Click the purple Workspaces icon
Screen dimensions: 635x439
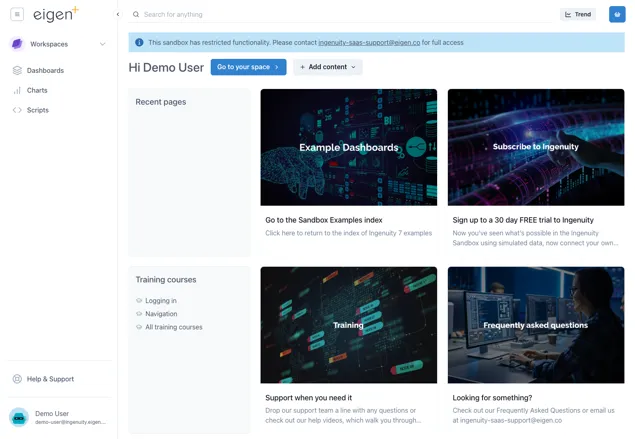[17, 44]
